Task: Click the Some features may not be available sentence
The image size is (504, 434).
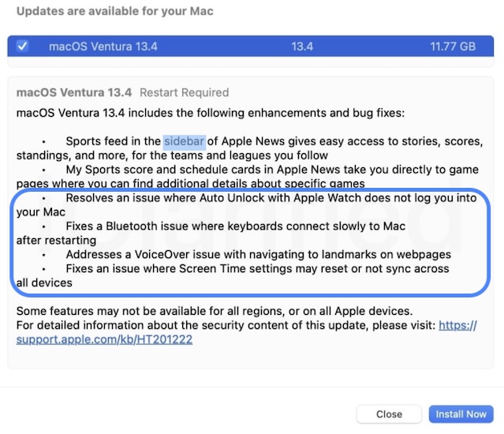Action: click(215, 311)
